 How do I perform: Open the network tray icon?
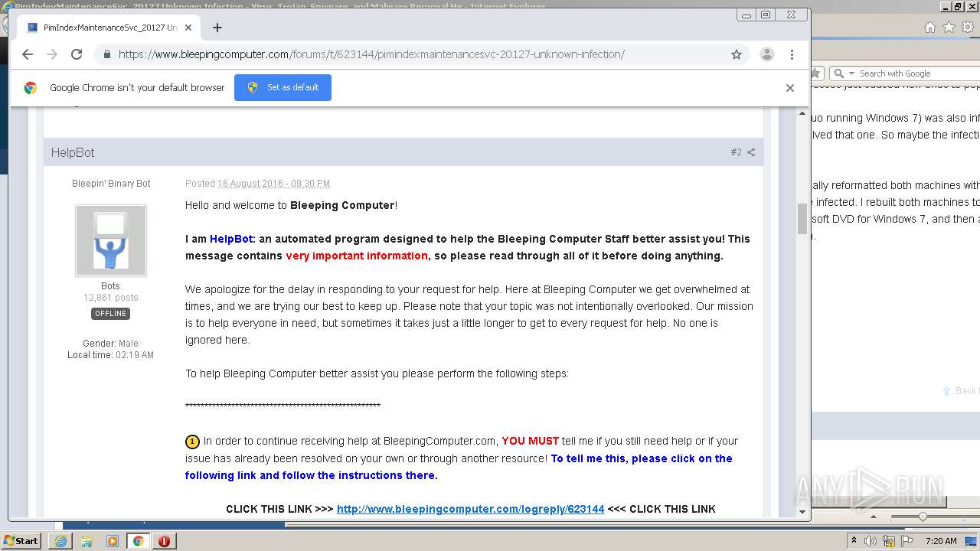(888, 541)
